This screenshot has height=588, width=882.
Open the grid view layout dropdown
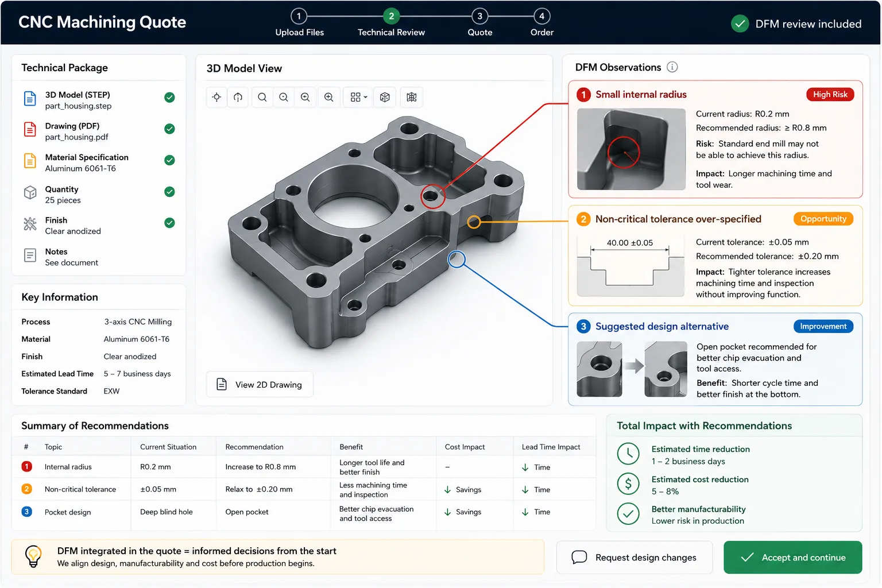tap(359, 98)
